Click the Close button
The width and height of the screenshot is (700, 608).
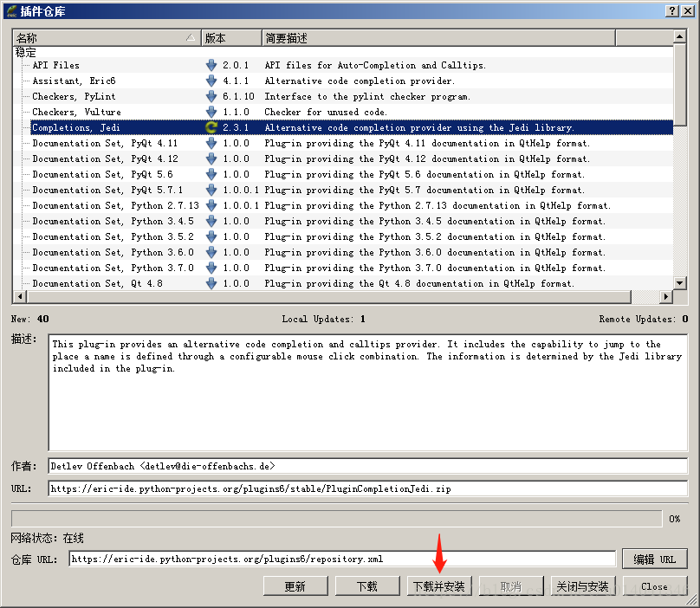(x=654, y=586)
